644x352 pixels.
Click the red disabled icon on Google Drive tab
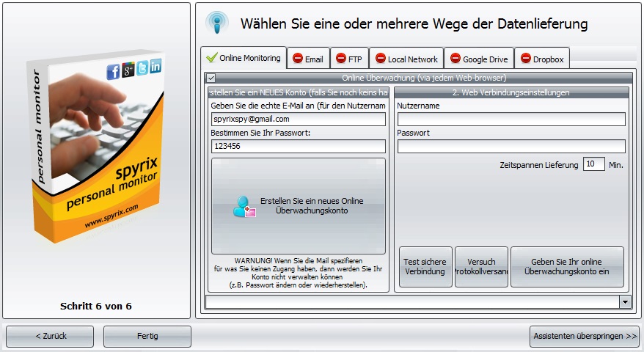(455, 59)
